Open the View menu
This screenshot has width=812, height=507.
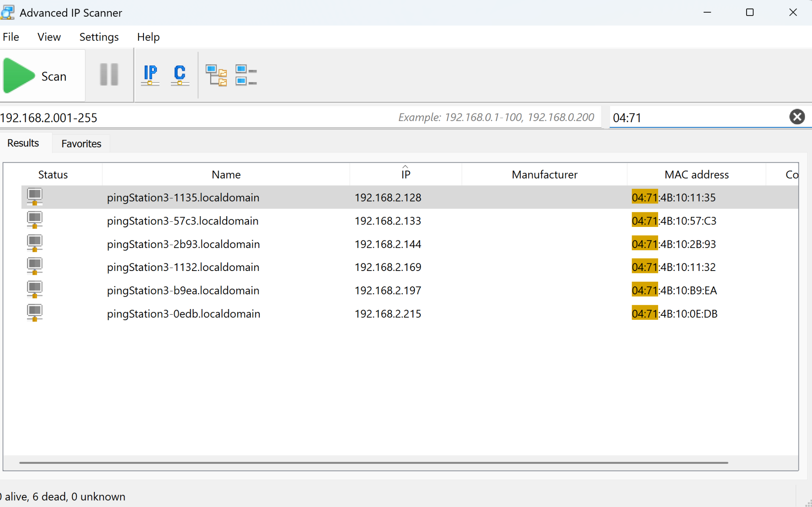pyautogui.click(x=49, y=37)
